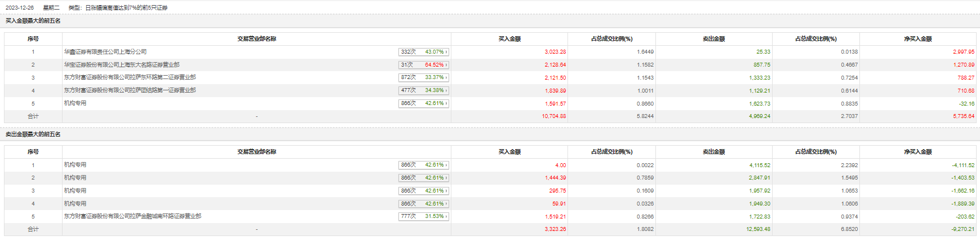
Task: Click 机构专用 in sell table row 1
Action: pos(75,165)
